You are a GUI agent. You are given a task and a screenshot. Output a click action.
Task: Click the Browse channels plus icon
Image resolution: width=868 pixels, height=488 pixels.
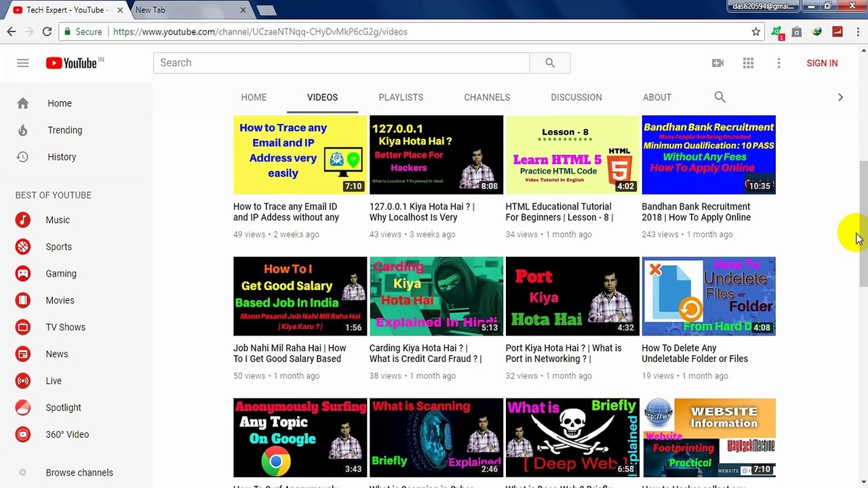[x=23, y=472]
